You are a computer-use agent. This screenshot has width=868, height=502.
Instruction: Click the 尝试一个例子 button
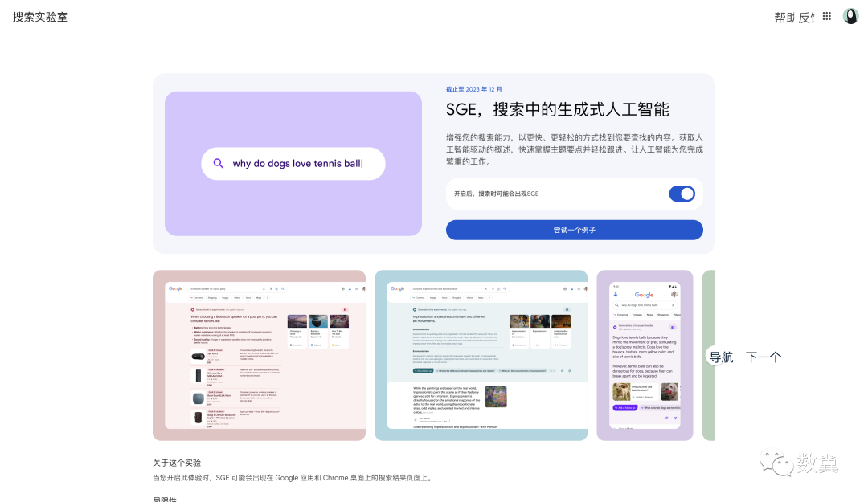574,230
